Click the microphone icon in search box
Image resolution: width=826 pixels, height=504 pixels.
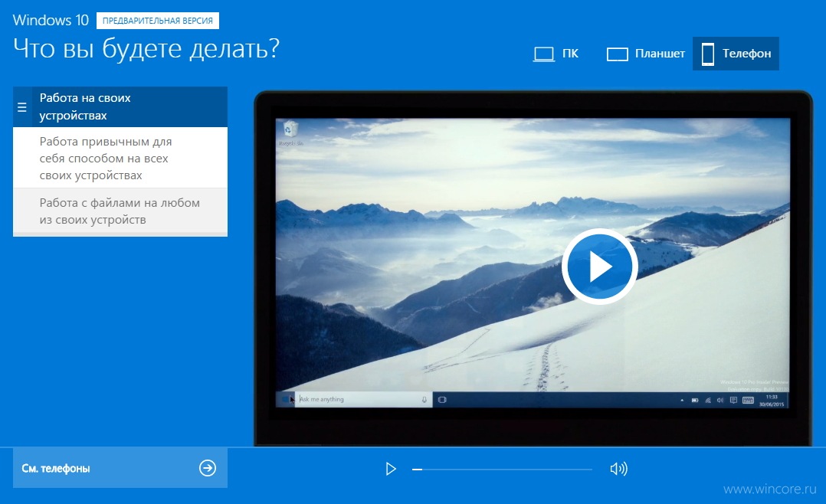coord(424,400)
